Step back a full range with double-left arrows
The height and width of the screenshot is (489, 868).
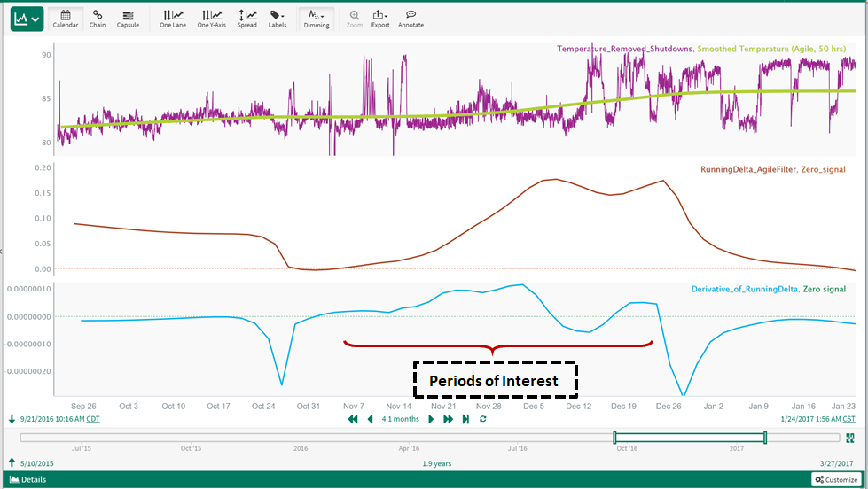(353, 419)
